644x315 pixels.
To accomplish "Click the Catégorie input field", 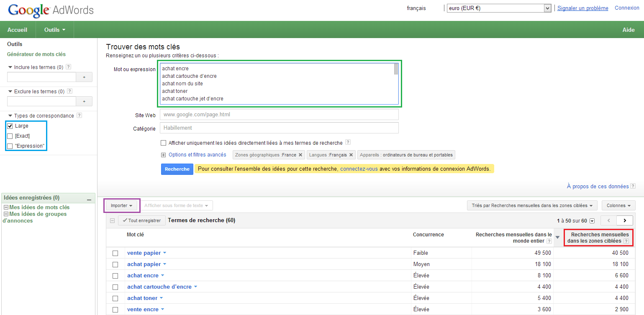I will pos(279,128).
